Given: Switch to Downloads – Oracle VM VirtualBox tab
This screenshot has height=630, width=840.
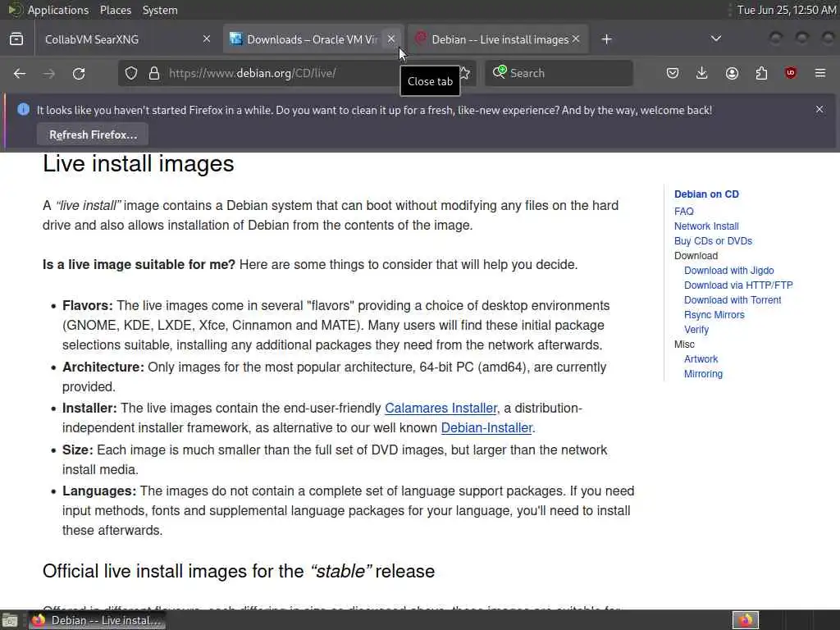Looking at the screenshot, I should tap(312, 39).
